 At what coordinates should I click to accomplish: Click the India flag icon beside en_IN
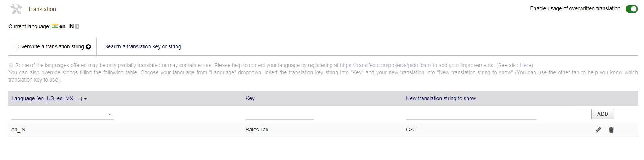point(55,26)
